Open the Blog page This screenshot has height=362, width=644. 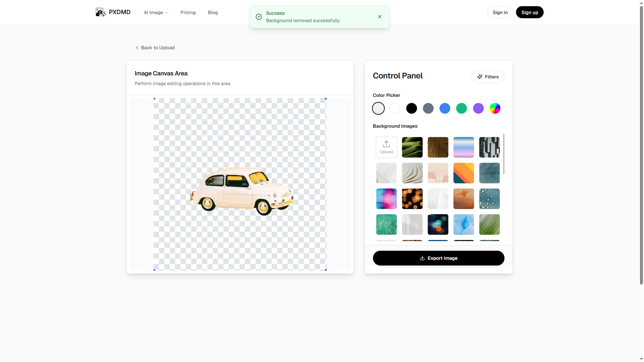[213, 12]
